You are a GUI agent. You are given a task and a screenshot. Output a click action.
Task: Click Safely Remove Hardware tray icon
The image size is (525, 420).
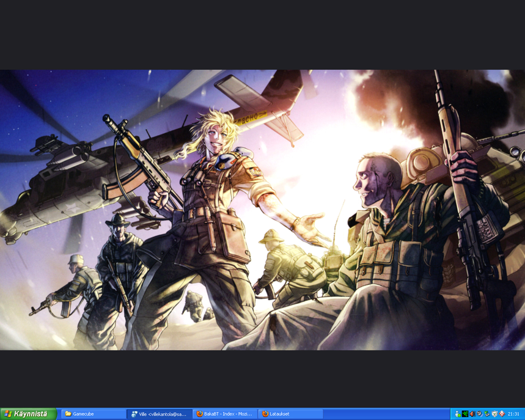point(486,414)
